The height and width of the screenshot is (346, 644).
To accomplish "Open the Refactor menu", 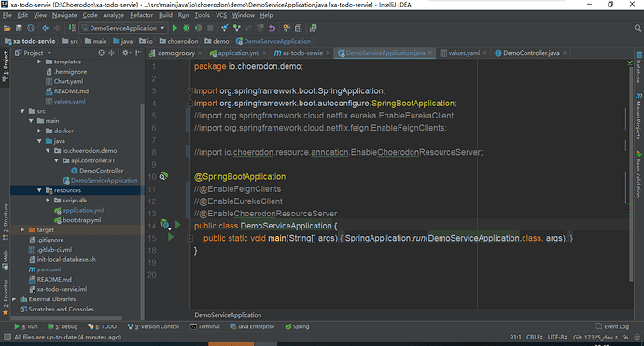I will click(x=141, y=15).
